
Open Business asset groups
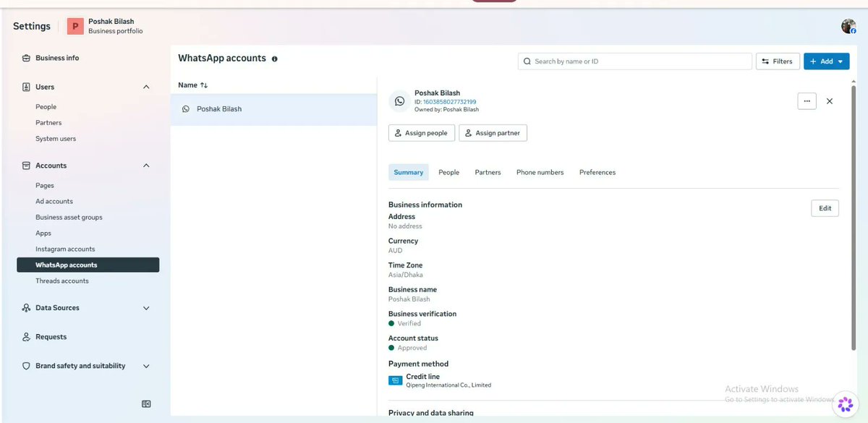(x=69, y=218)
